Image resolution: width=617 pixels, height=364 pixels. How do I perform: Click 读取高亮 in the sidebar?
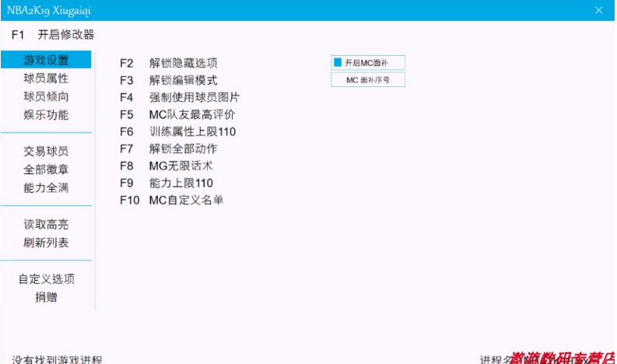coord(46,224)
